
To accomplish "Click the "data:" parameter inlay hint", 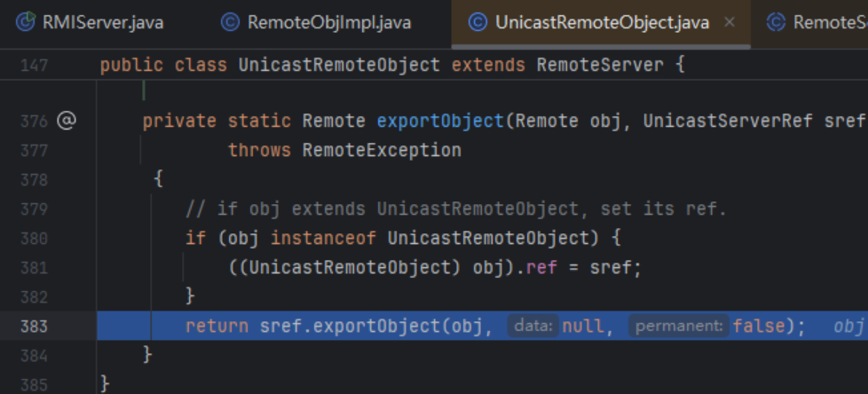I will click(533, 326).
